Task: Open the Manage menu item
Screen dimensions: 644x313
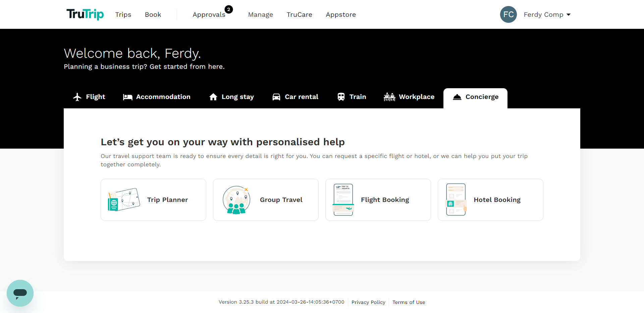Action: pyautogui.click(x=261, y=14)
